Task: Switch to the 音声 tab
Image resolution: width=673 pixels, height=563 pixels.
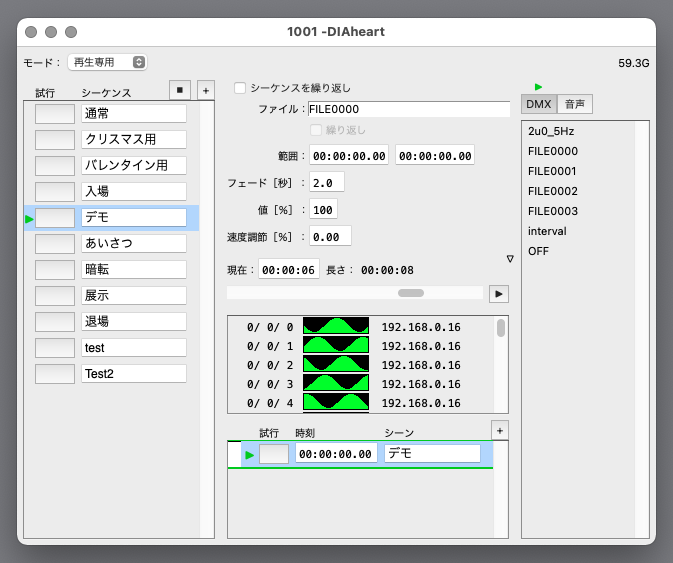Action: click(575, 104)
